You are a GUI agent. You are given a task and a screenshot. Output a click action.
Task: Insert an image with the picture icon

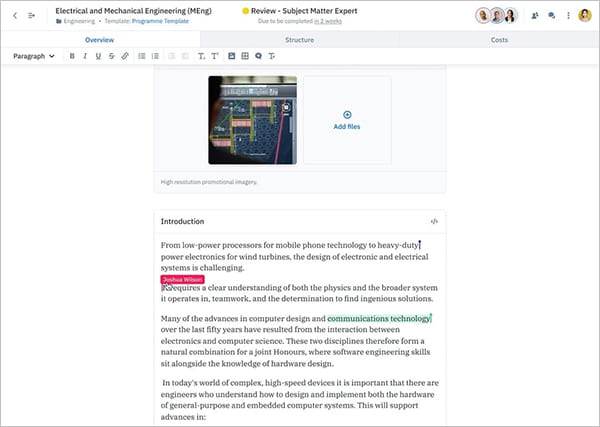point(232,56)
